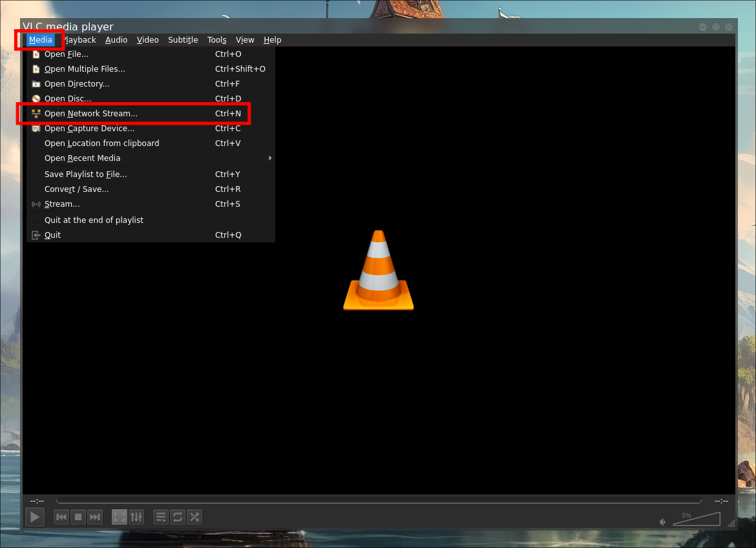Viewport: 756px width, 548px height.
Task: Toggle loop repeat mode
Action: pyautogui.click(x=178, y=517)
